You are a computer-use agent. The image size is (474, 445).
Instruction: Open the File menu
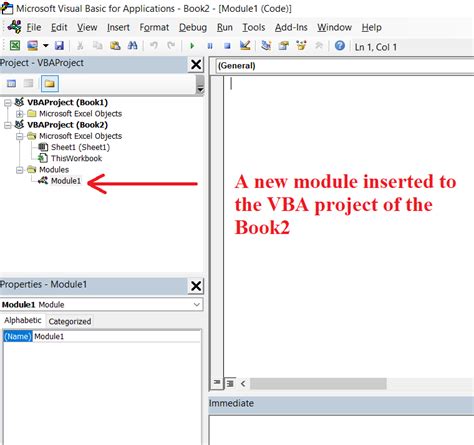coord(34,27)
